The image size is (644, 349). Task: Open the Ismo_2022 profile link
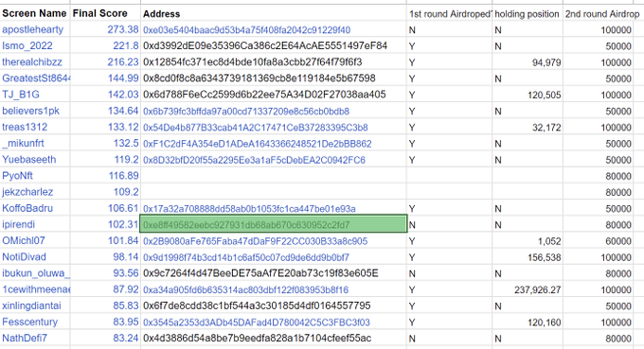(27, 46)
